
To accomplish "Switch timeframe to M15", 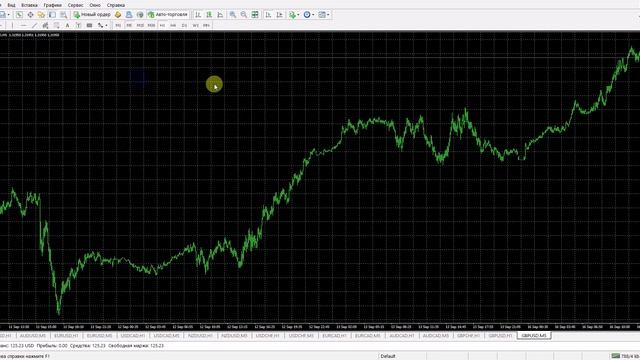I will pyautogui.click(x=140, y=25).
